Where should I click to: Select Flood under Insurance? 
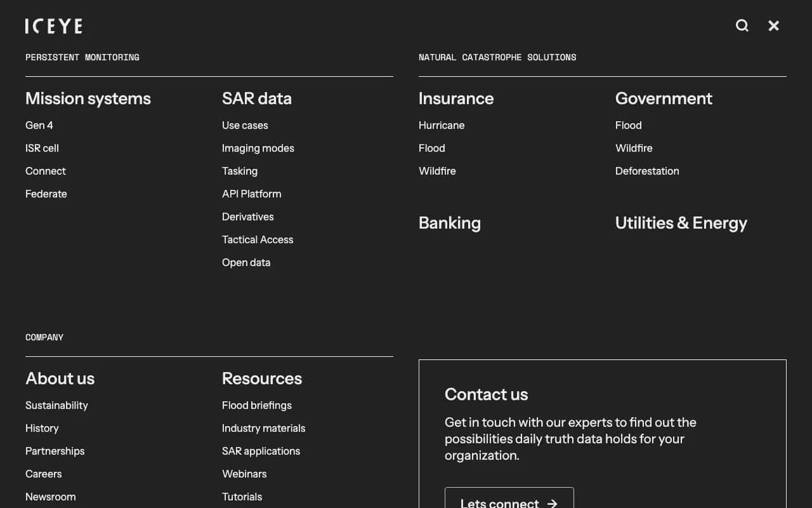432,148
